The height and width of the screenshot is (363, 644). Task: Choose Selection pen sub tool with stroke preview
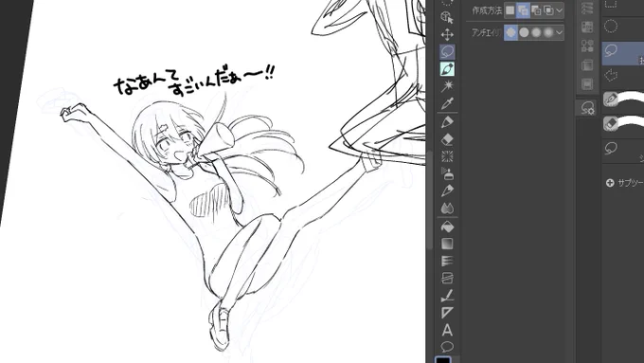coord(623,100)
